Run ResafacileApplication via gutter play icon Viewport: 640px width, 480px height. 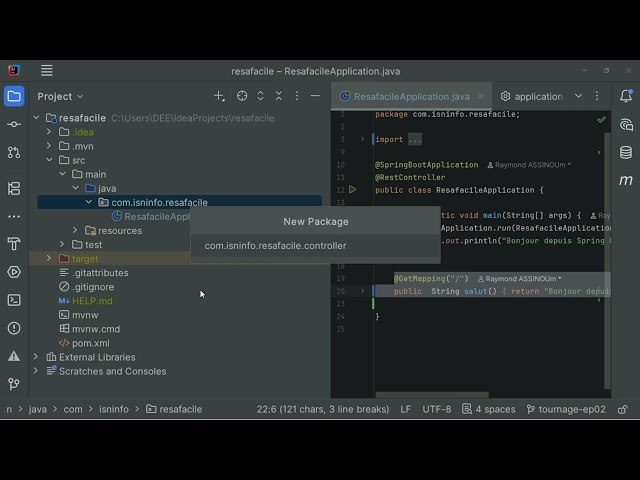pyautogui.click(x=353, y=189)
